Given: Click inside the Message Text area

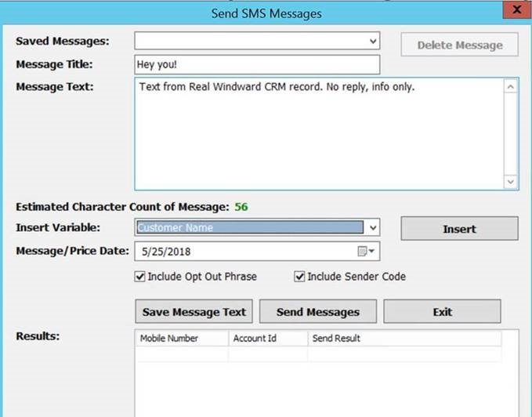Looking at the screenshot, I should (x=319, y=134).
